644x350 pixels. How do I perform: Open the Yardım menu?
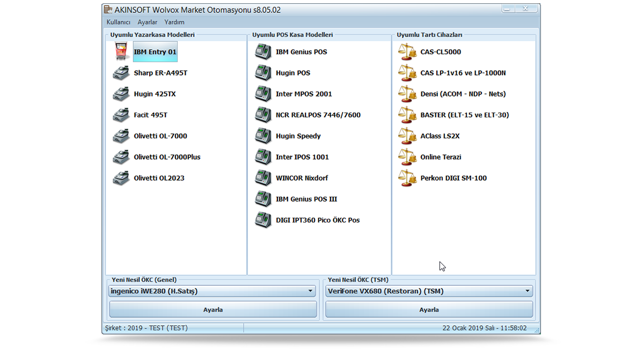(174, 22)
